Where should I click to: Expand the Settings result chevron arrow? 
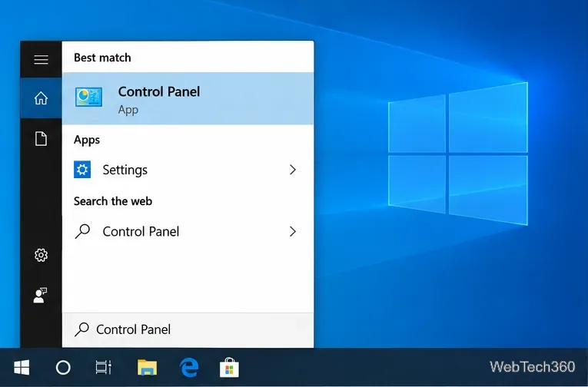point(293,170)
